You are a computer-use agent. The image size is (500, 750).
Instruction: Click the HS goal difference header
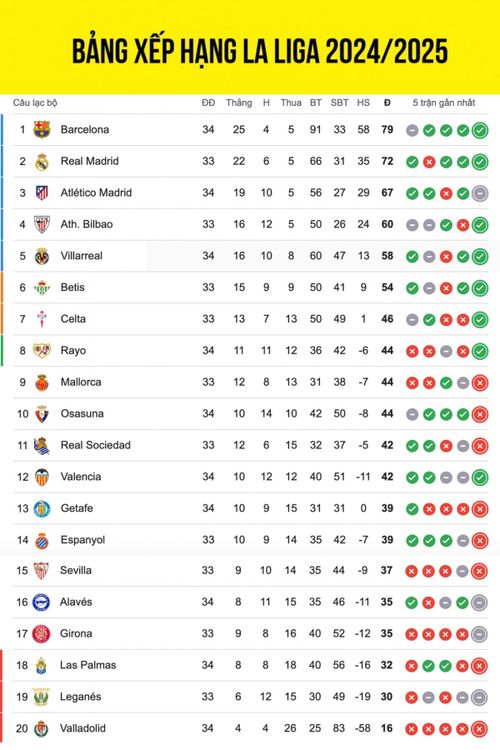[363, 103]
